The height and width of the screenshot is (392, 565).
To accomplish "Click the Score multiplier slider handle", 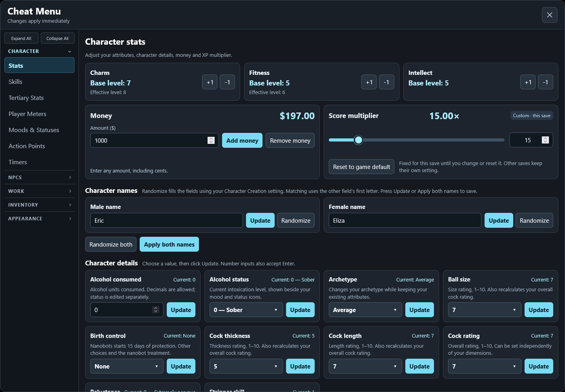I will pos(358,140).
